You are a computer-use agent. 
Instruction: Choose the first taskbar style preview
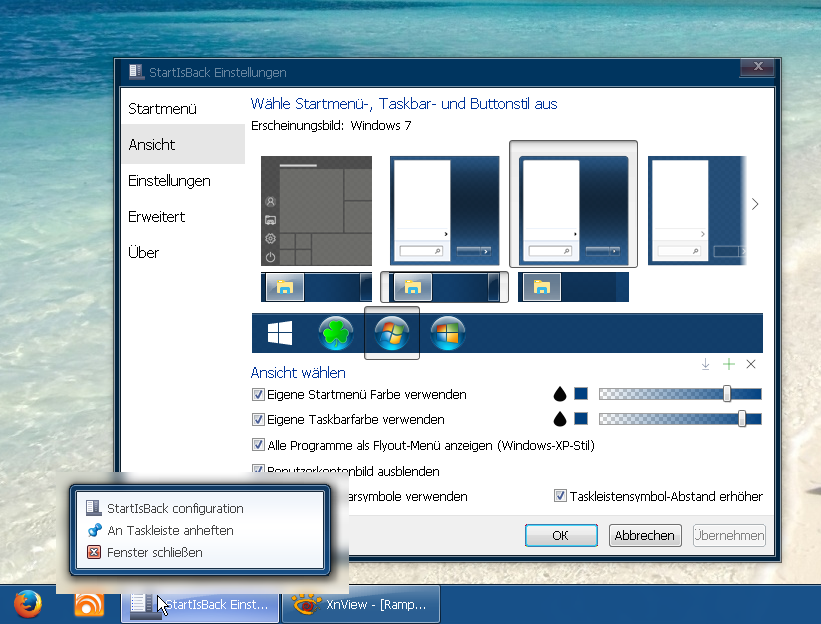[316, 287]
